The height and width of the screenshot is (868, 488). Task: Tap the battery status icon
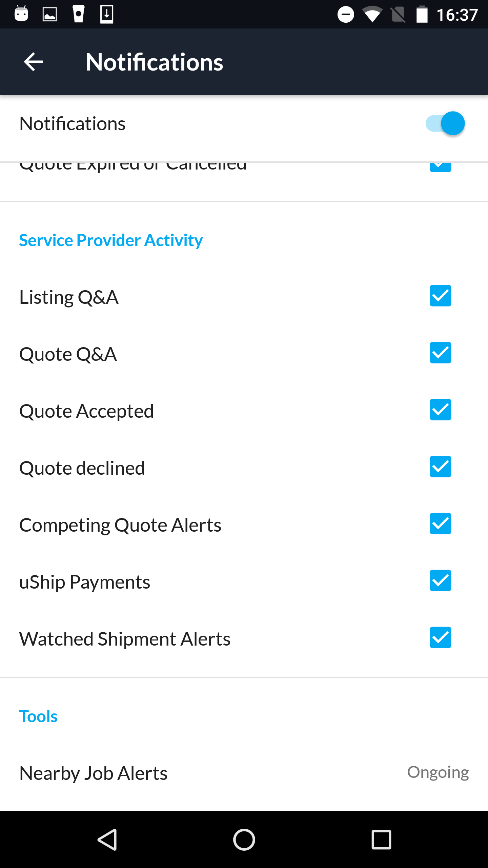pos(422,15)
